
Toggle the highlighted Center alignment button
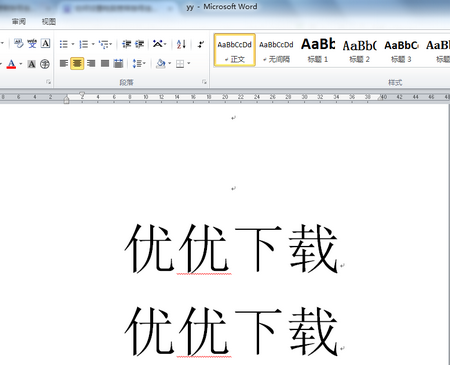[x=77, y=63]
